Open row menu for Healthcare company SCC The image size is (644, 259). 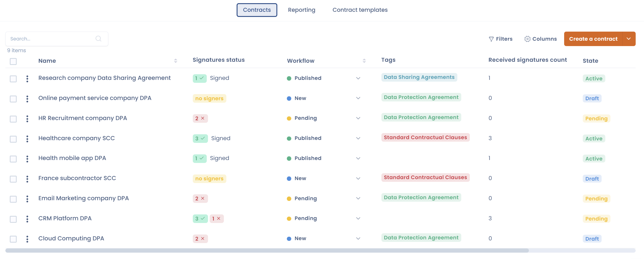27,138
